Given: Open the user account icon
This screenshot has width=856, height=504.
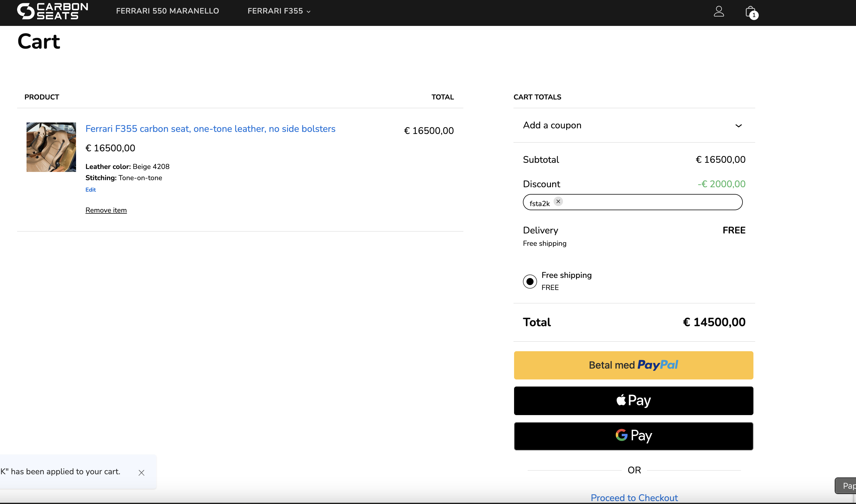Looking at the screenshot, I should click(x=719, y=11).
